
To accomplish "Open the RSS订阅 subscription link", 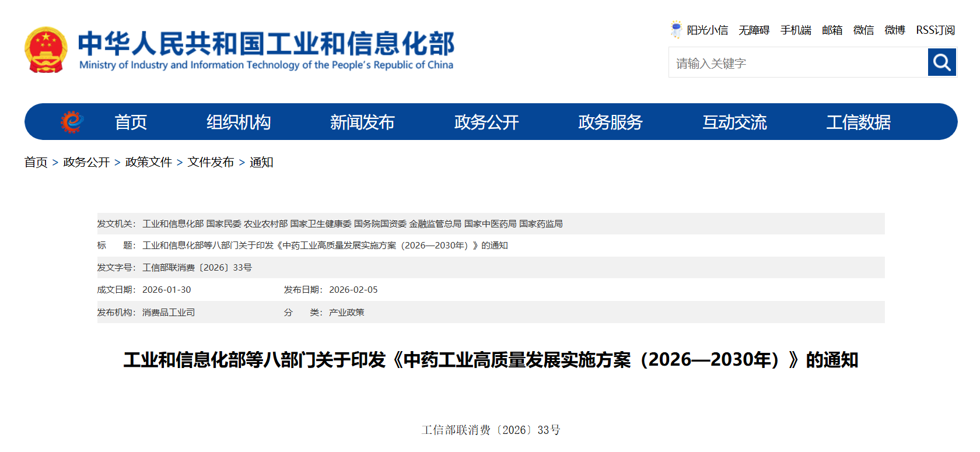I will click(935, 30).
